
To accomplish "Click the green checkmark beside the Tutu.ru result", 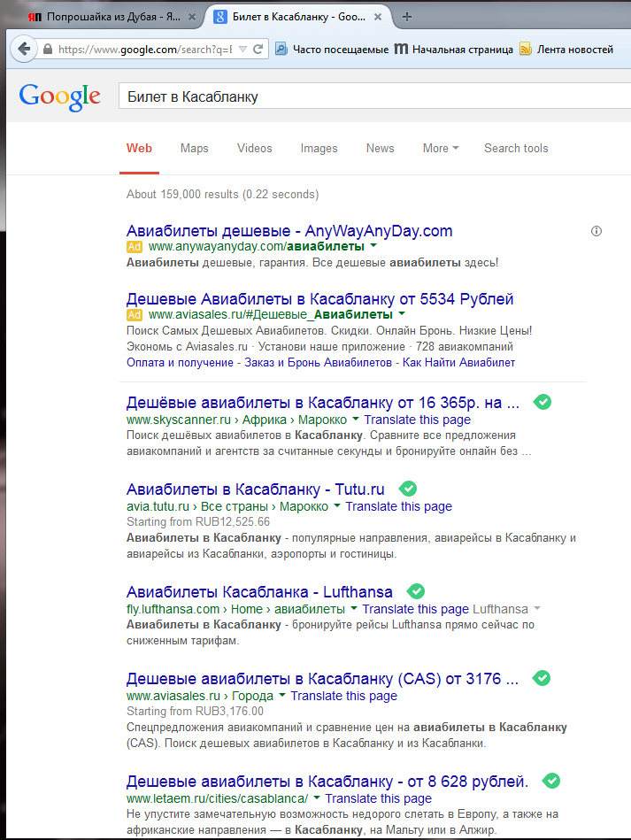I will [408, 489].
